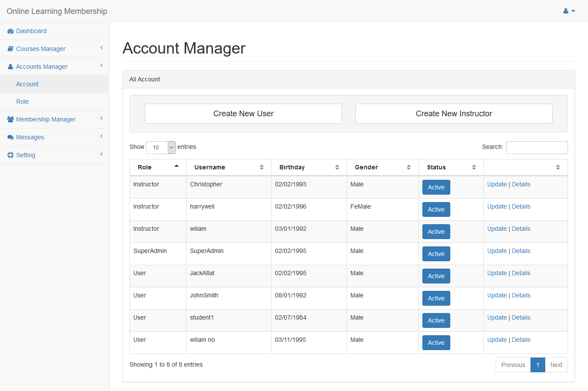
Task: Toggle Active status for Christopher
Action: (436, 187)
